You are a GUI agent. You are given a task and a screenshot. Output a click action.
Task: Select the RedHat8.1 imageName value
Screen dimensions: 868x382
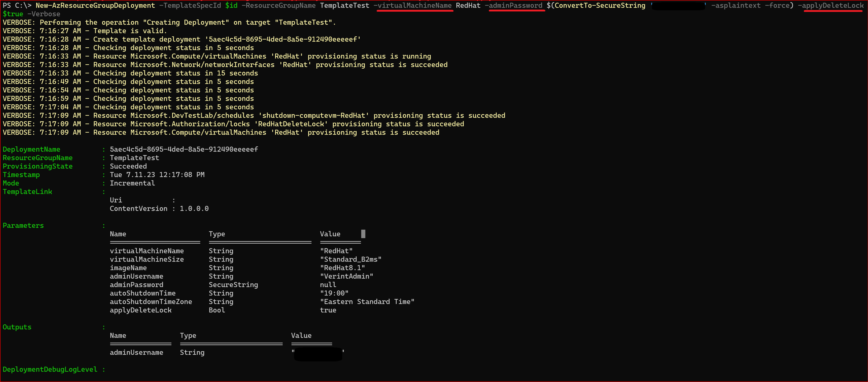pos(342,267)
